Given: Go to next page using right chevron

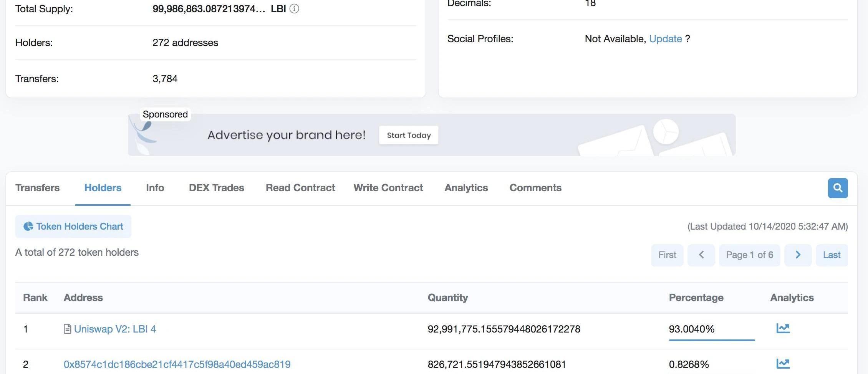Looking at the screenshot, I should [x=798, y=255].
